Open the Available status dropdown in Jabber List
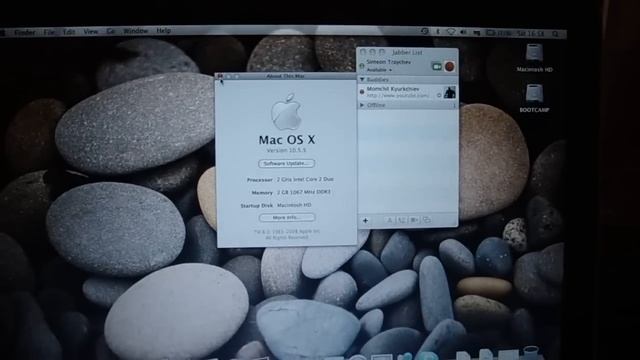The height and width of the screenshot is (360, 640). pyautogui.click(x=379, y=70)
